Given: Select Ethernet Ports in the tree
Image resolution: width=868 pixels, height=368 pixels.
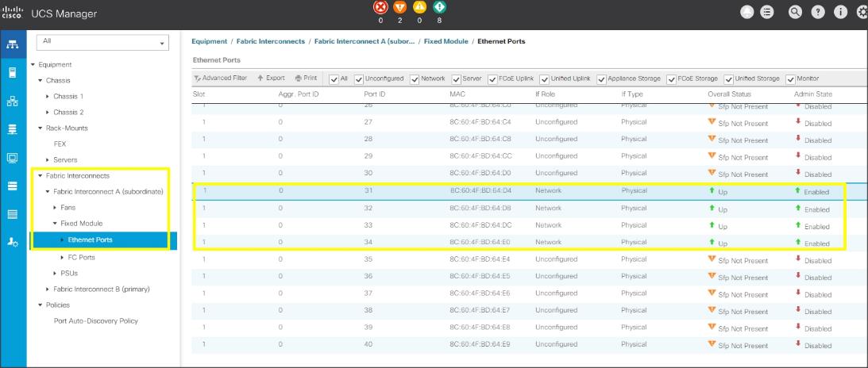Looking at the screenshot, I should coord(91,240).
